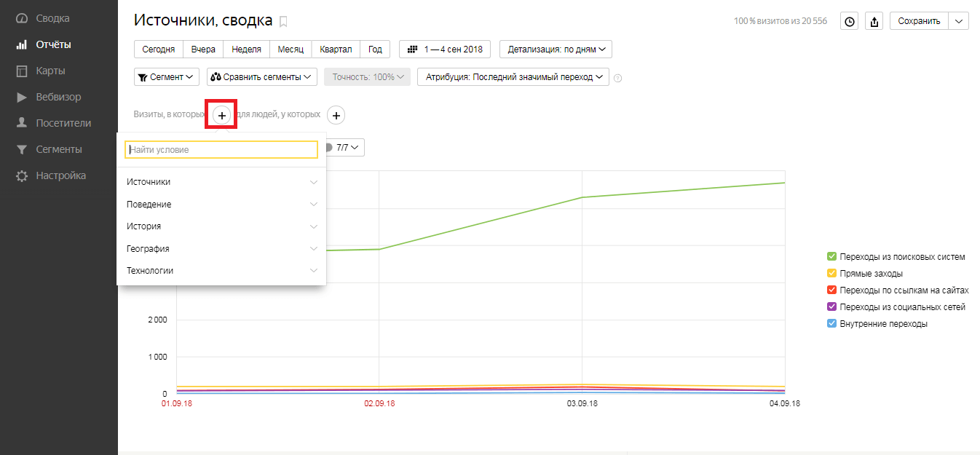Screen dimensions: 980x455
Task: Click the bookmark icon beside report title
Action: [283, 22]
